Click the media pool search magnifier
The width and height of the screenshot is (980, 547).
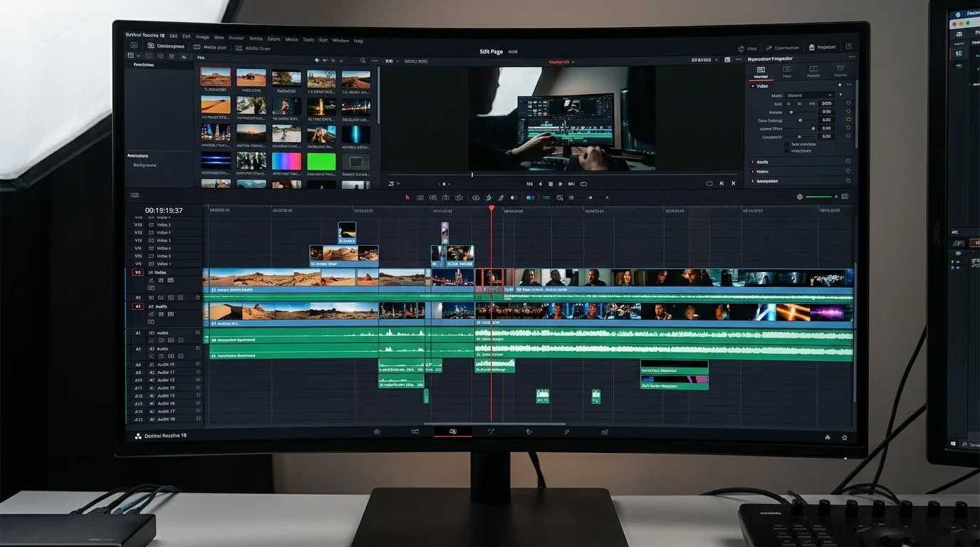coord(363,61)
